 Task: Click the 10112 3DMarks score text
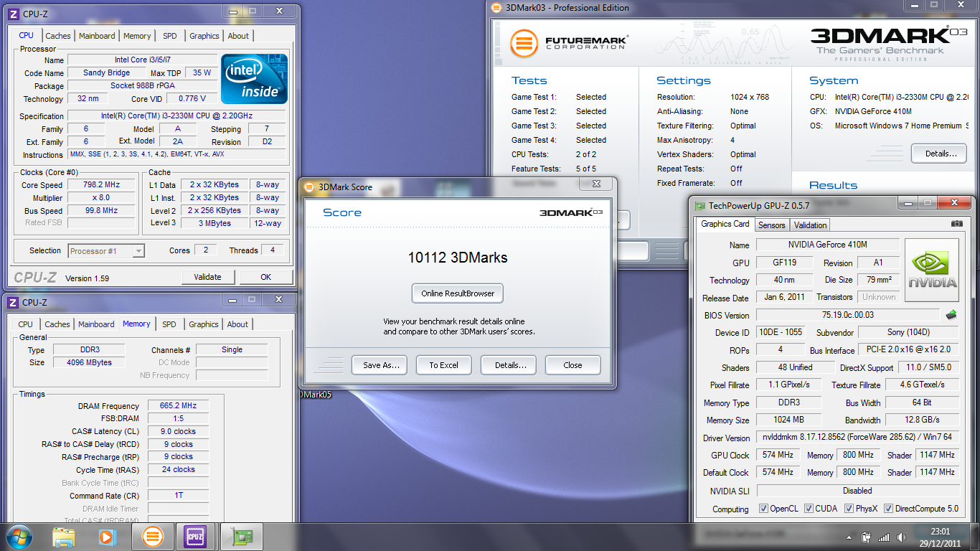(458, 258)
